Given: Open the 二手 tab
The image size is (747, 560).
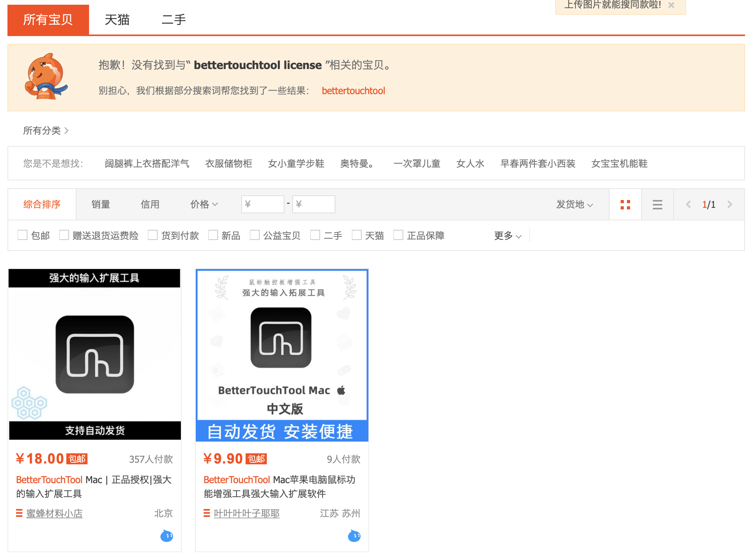Looking at the screenshot, I should (174, 20).
